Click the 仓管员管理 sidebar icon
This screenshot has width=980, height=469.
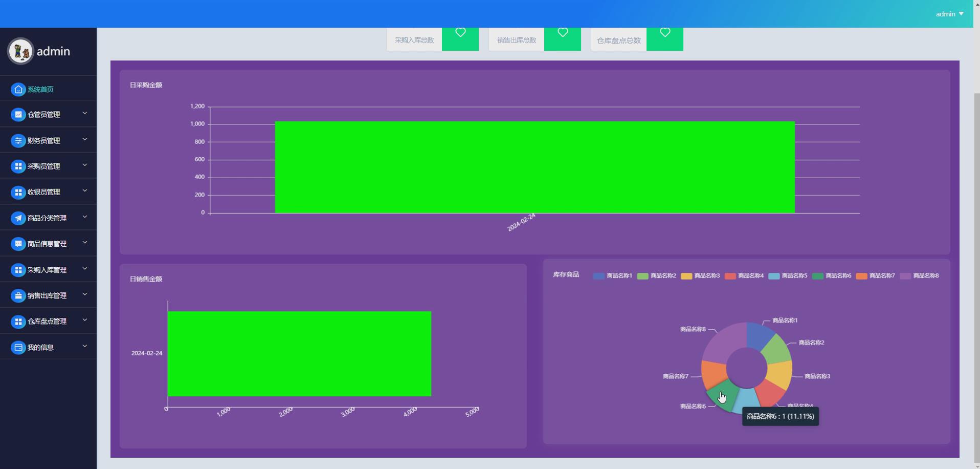click(x=18, y=115)
